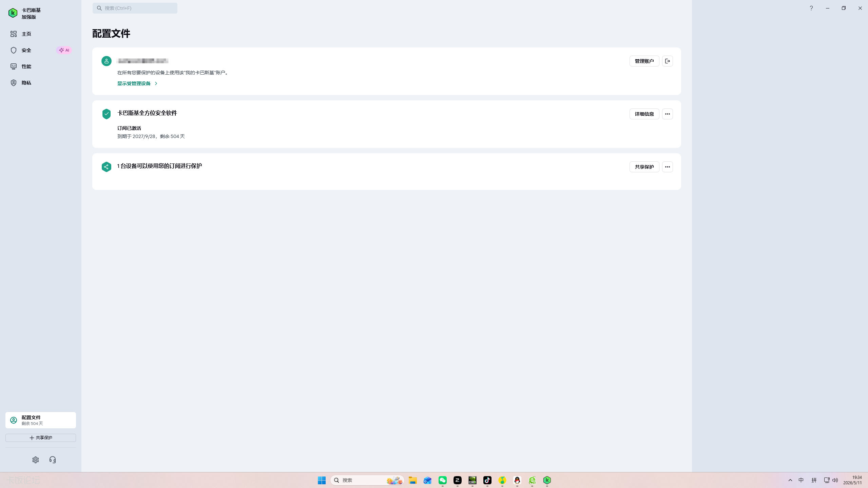The width and height of the screenshot is (868, 488).
Task: Click the 配置文件 page heading
Action: click(111, 33)
